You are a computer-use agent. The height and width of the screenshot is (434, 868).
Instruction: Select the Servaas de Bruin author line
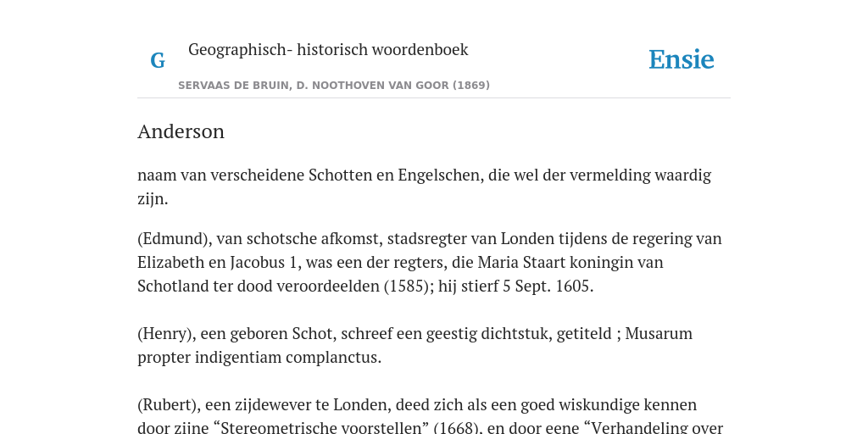334,86
